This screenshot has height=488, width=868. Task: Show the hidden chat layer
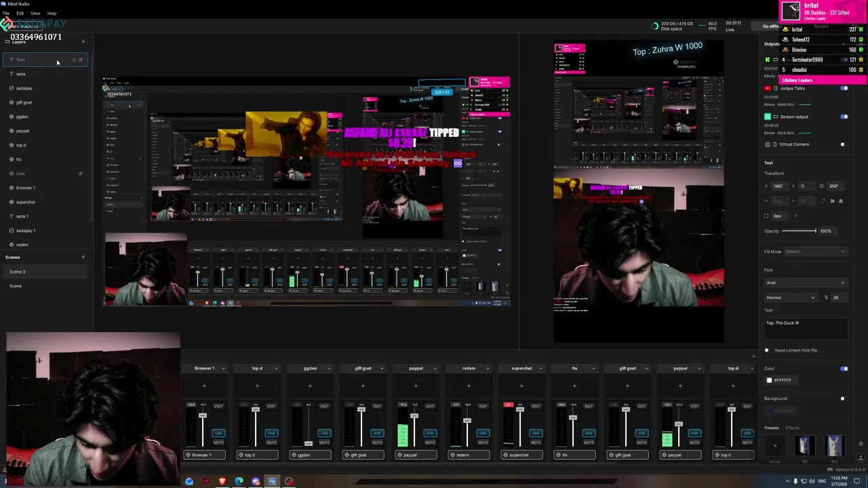click(81, 174)
